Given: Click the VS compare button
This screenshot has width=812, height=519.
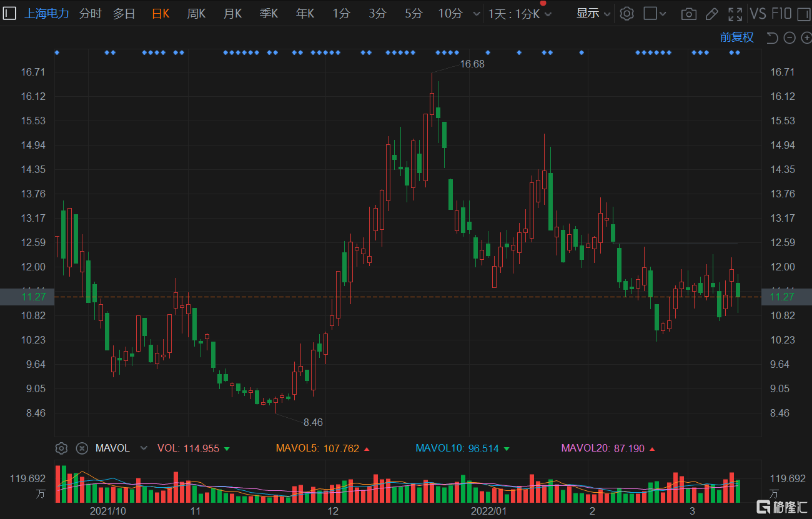Looking at the screenshot, I should 758,14.
